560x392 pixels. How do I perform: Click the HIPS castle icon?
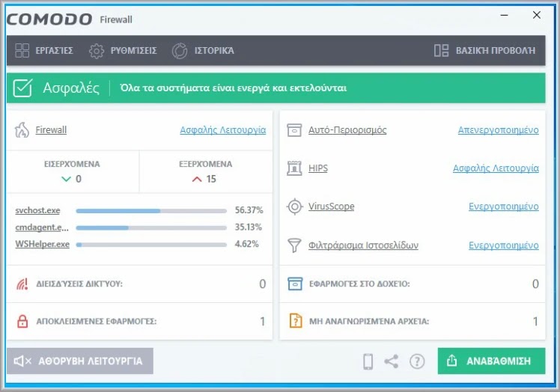(294, 168)
